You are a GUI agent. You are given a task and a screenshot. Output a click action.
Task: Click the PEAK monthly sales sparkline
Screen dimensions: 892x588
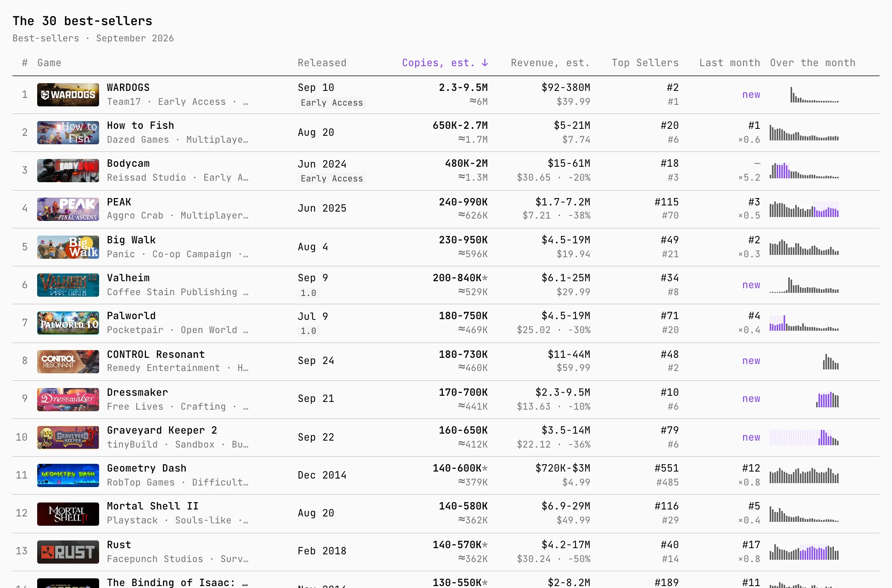(804, 209)
